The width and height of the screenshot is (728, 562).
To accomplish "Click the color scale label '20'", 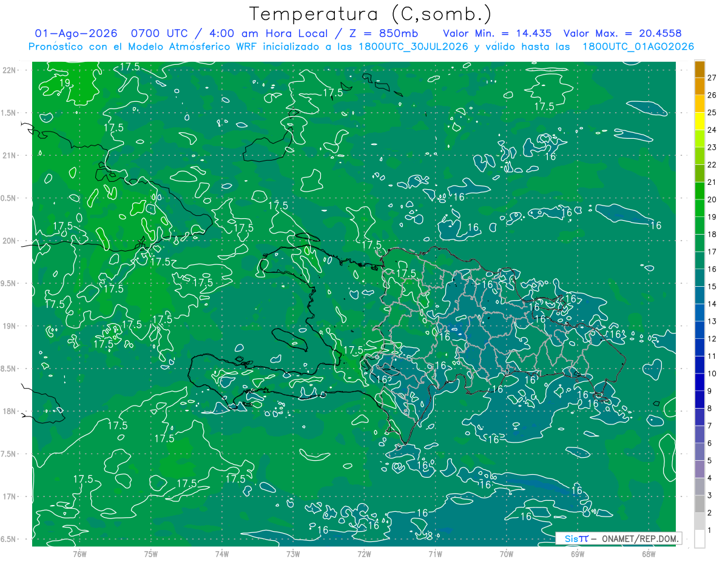I will pos(712,199).
